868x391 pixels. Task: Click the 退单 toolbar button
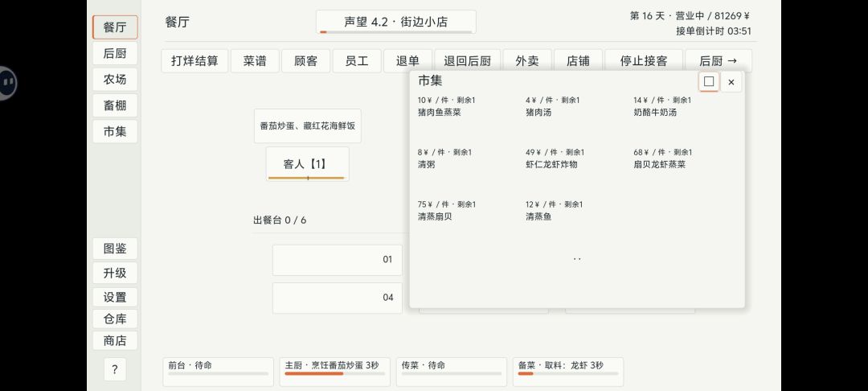click(x=407, y=61)
